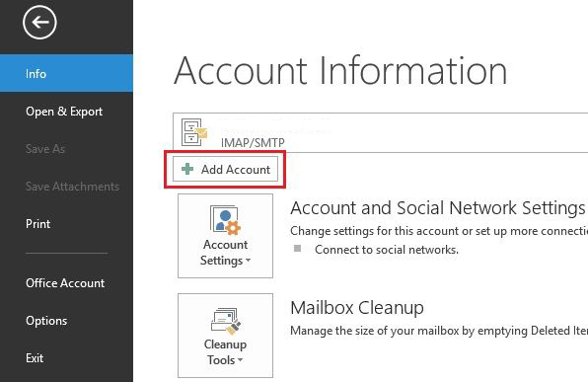This screenshot has width=588, height=382.
Task: Open the Cleanup Tools dropdown button
Action: tap(225, 336)
